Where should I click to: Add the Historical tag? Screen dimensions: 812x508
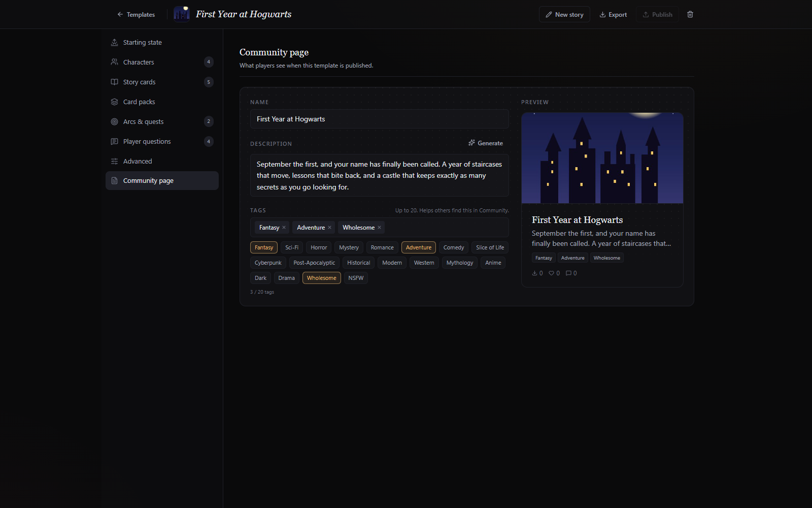[358, 263]
